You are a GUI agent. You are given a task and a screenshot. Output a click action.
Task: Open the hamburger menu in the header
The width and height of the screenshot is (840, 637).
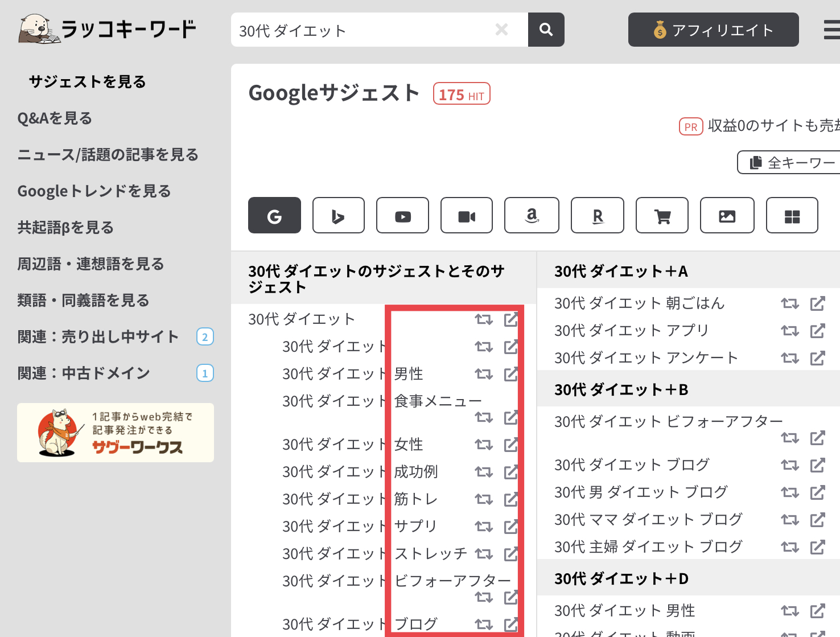tap(832, 30)
